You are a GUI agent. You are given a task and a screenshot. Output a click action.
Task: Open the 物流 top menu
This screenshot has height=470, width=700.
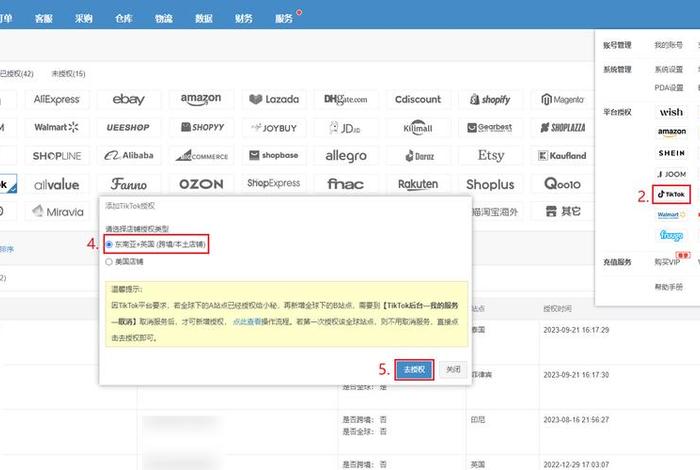162,18
